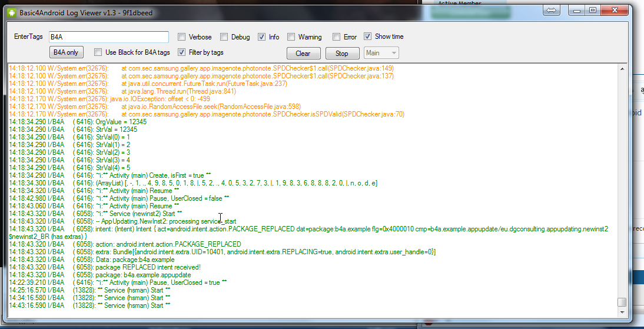Screen dimensions: 644x329
Task: Enable the Verbose log level checkbox
Action: coord(182,37)
